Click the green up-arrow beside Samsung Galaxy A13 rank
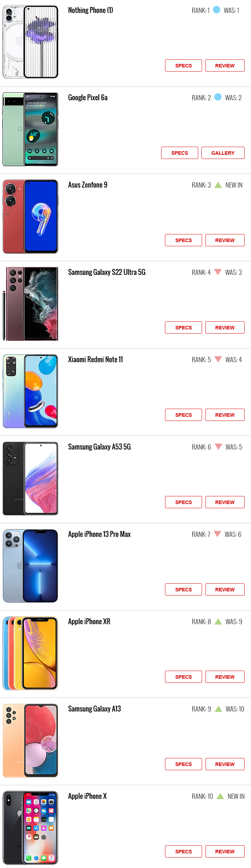 tap(218, 709)
